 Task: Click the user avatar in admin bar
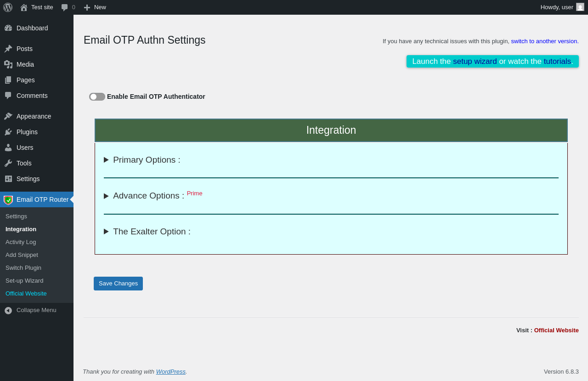(x=580, y=7)
